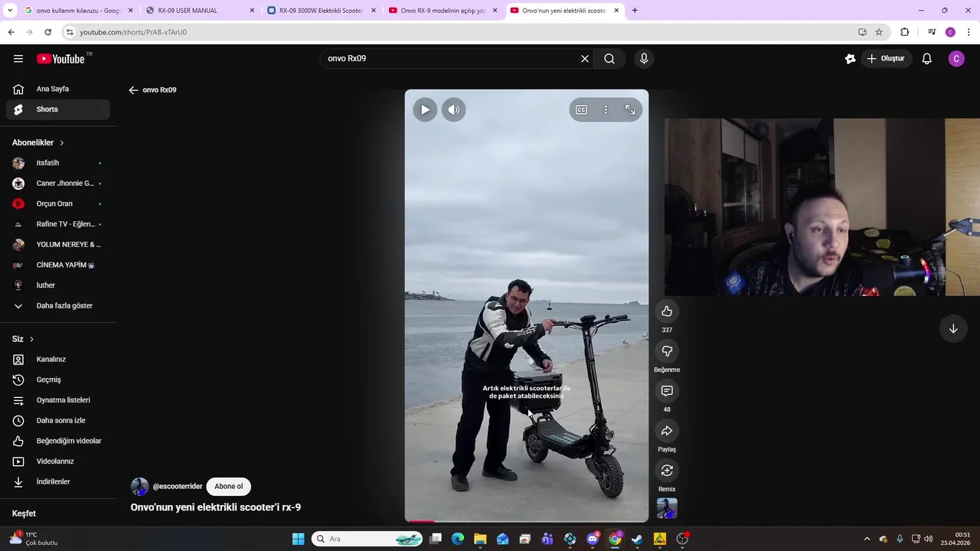The width and height of the screenshot is (980, 551).
Task: Open the Orçun Oran subscription
Action: [x=58, y=204]
